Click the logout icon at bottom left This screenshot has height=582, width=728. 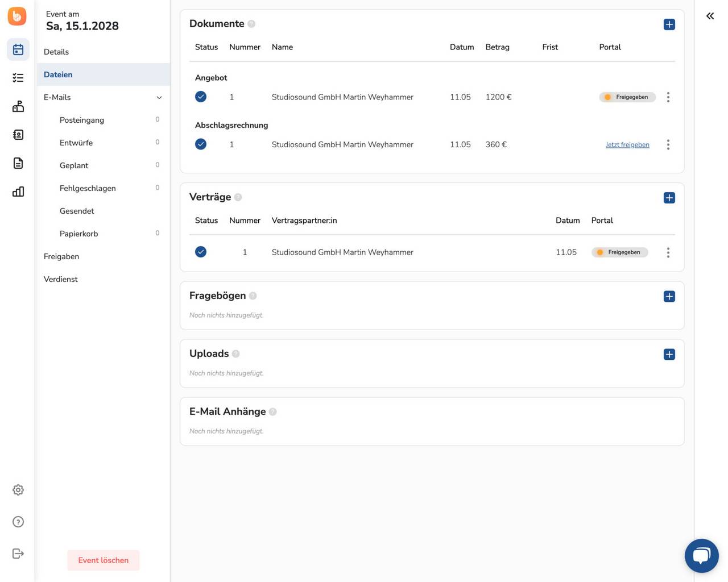pos(18,554)
